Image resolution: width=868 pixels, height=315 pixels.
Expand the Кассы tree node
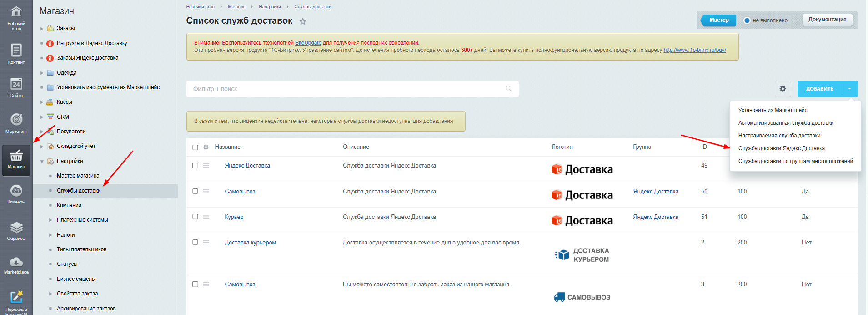tap(42, 102)
